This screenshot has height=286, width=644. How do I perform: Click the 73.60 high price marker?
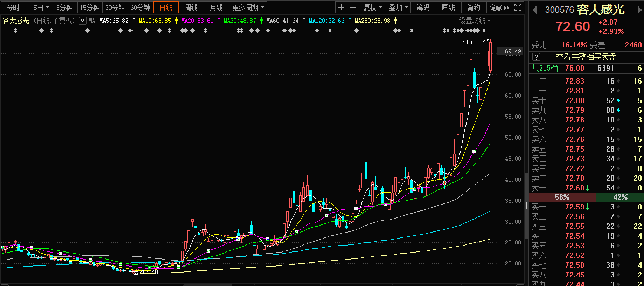point(469,42)
